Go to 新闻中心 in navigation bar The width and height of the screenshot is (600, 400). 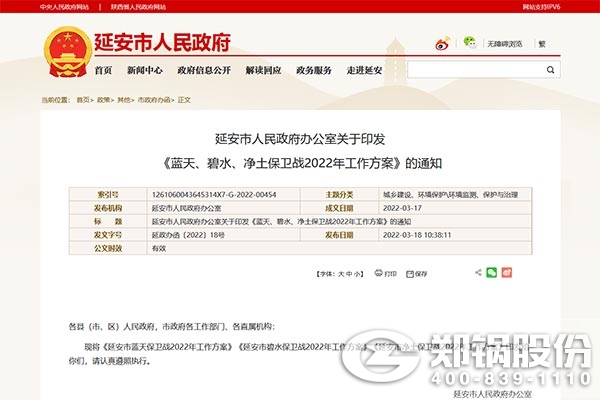[145, 71]
